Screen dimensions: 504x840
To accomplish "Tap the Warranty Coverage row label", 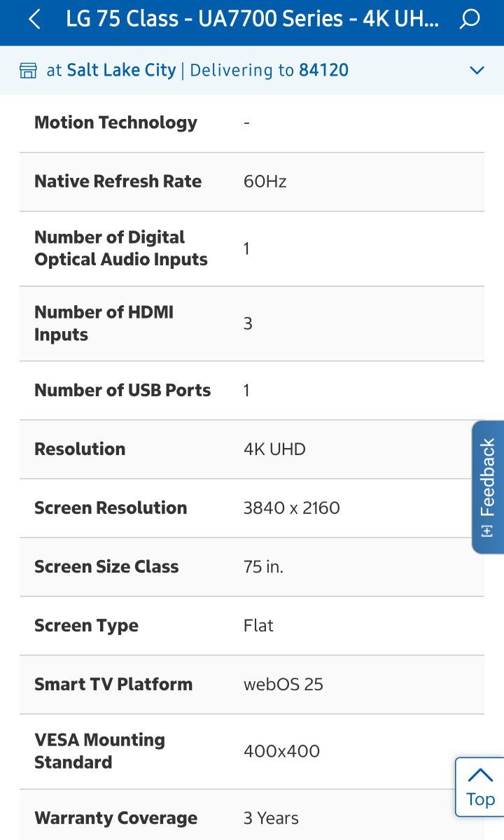I will point(115,818).
